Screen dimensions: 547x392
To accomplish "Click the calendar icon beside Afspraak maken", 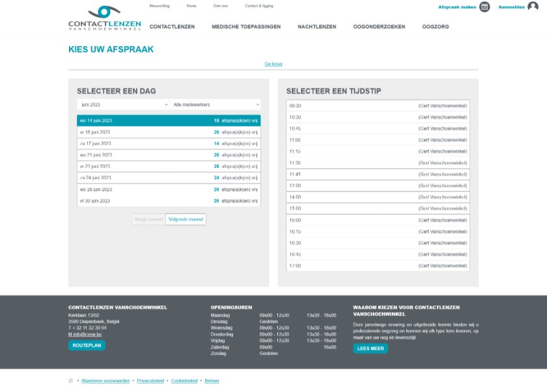I will [484, 7].
